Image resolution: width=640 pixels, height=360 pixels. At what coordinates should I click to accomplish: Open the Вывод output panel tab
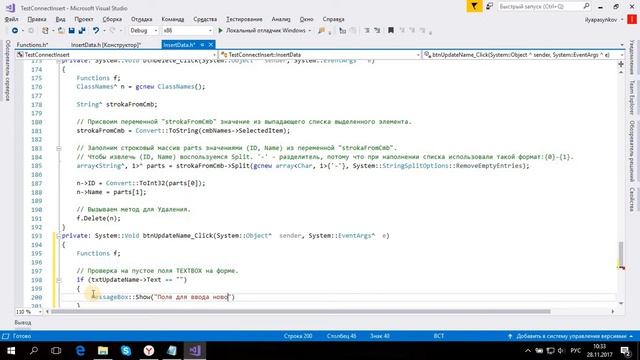tap(23, 323)
